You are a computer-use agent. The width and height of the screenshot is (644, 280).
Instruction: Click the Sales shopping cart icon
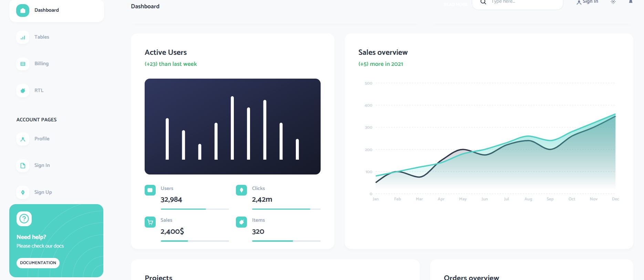point(150,222)
